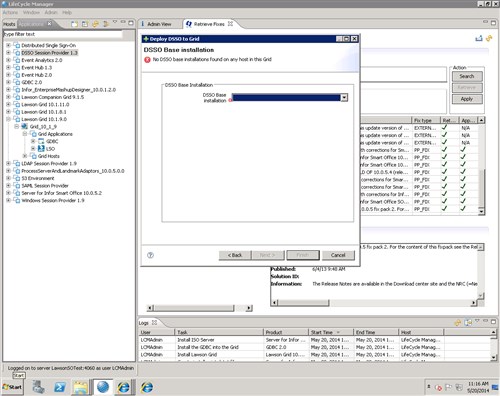The height and width of the screenshot is (396, 500).
Task: Expand LSO node under Grid Applications
Action: (x=33, y=148)
